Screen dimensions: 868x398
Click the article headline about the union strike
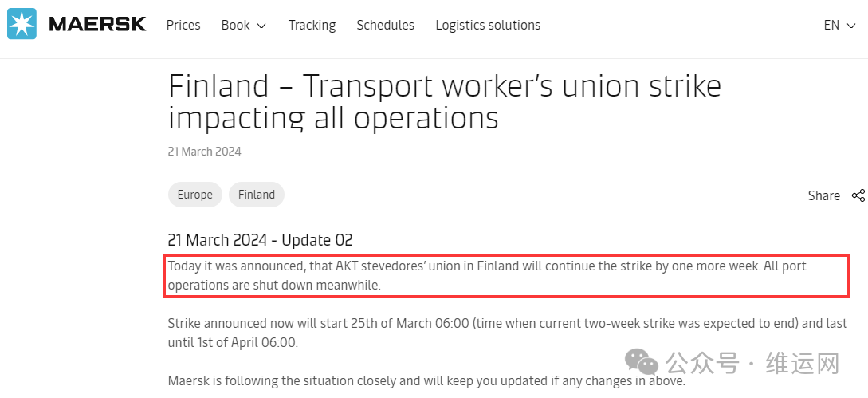coord(445,101)
